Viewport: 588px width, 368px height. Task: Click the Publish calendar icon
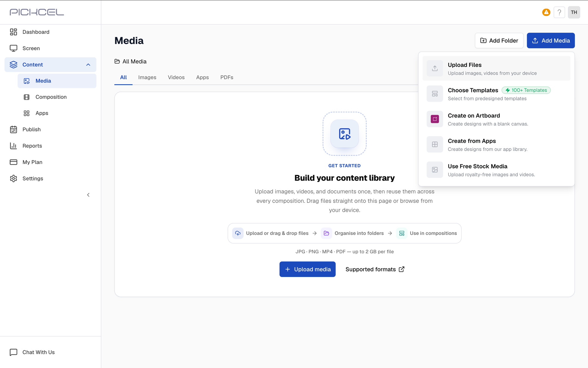pyautogui.click(x=14, y=130)
